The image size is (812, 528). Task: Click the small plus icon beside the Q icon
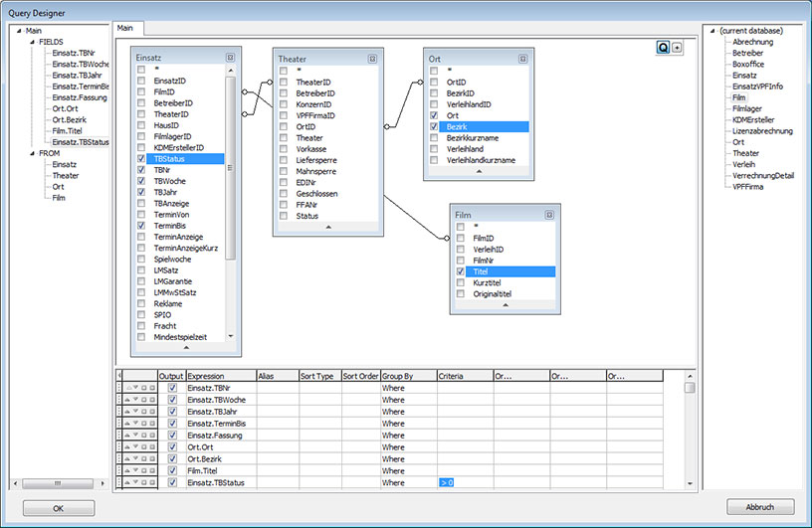pyautogui.click(x=678, y=47)
